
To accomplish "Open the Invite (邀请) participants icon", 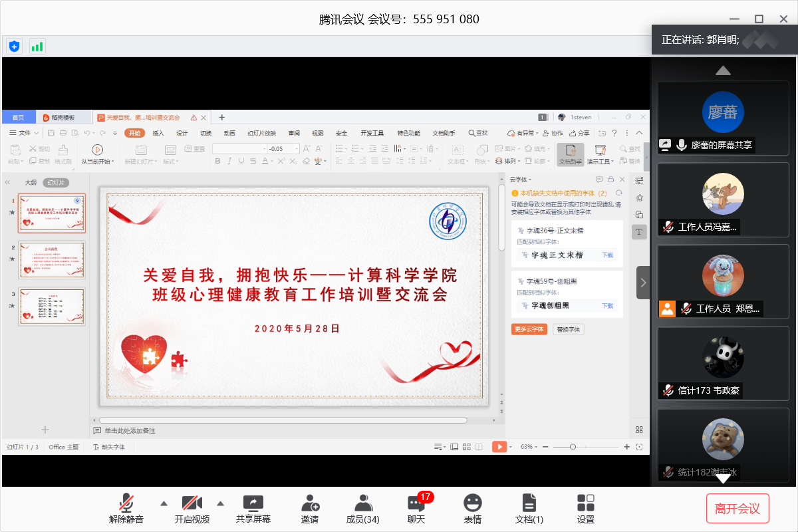I will (310, 509).
